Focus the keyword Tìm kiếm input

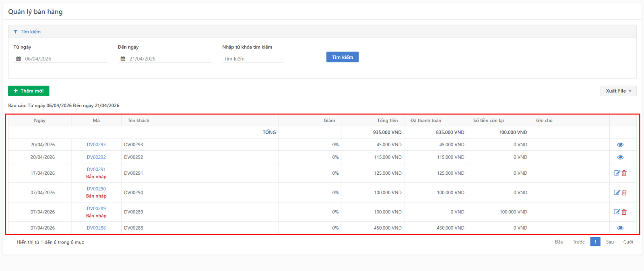pos(253,59)
